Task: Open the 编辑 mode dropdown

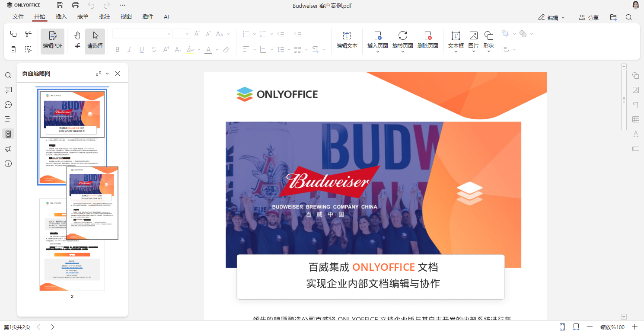Action: 552,18
